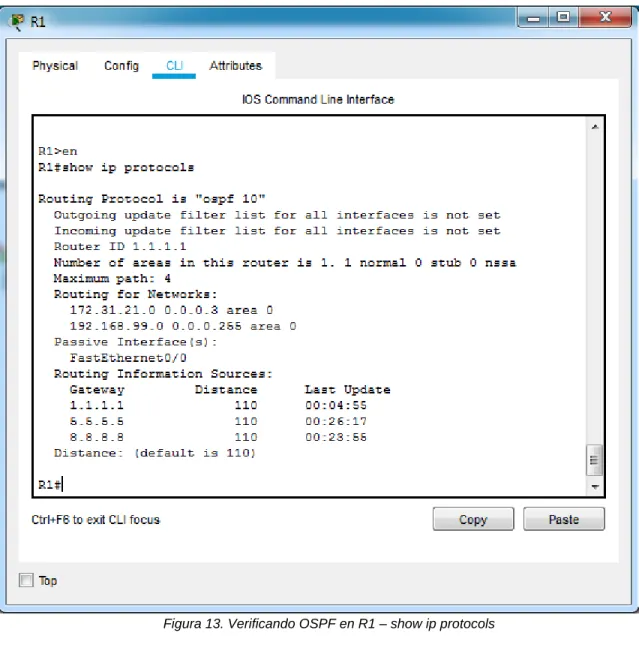
Task: Open the Config tab
Action: pyautogui.click(x=122, y=66)
